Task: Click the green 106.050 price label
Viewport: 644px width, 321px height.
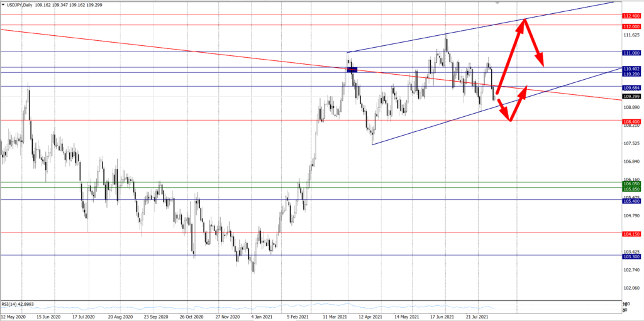Action: tap(631, 183)
